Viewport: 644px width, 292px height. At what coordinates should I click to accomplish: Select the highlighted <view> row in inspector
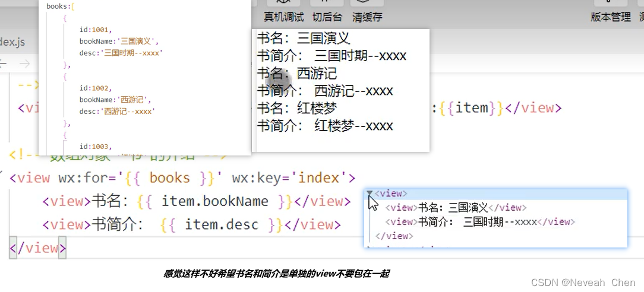(x=496, y=193)
